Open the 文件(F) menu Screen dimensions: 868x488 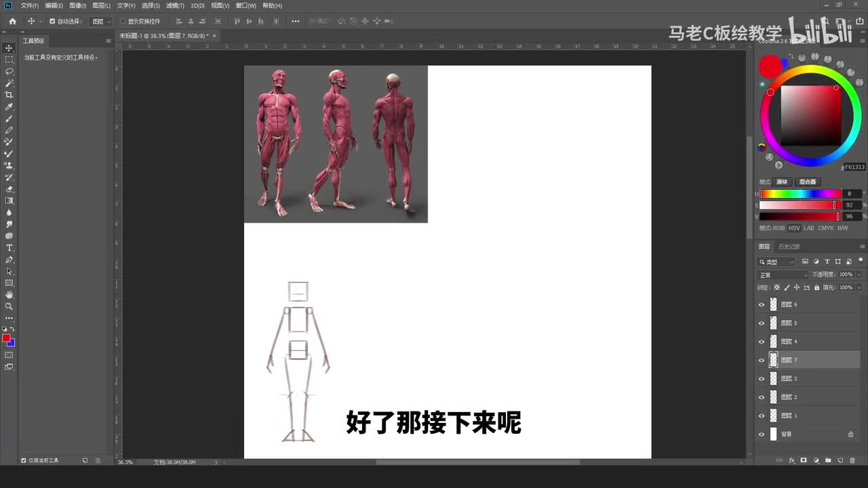[x=29, y=5]
